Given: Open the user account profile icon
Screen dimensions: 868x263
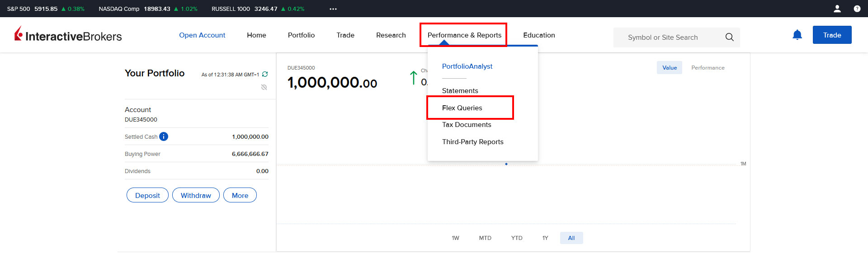Looking at the screenshot, I should pyautogui.click(x=837, y=9).
